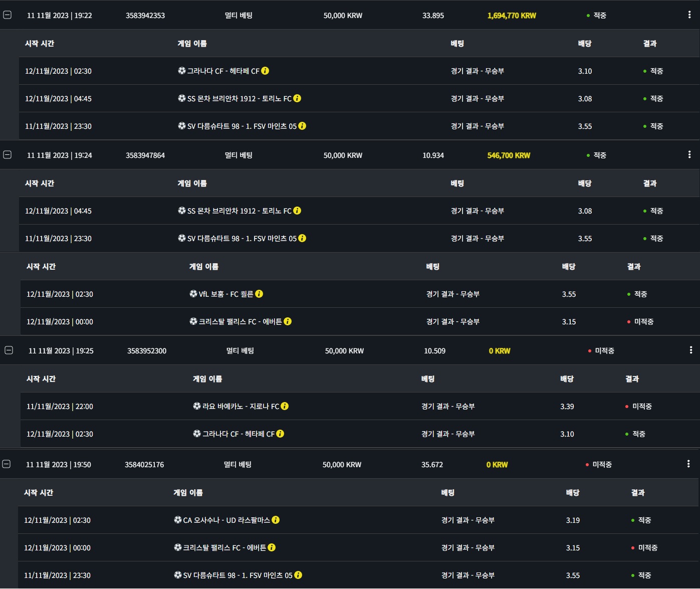Collapse bet 3583947864 row
This screenshot has height=589, width=700.
[7, 155]
